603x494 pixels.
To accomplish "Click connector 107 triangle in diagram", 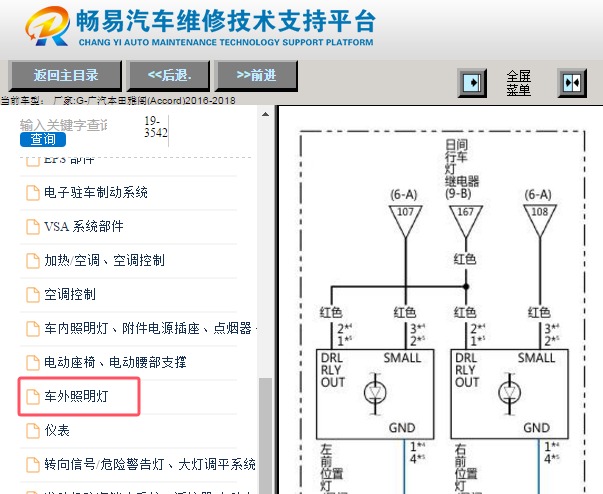I will click(x=405, y=221).
